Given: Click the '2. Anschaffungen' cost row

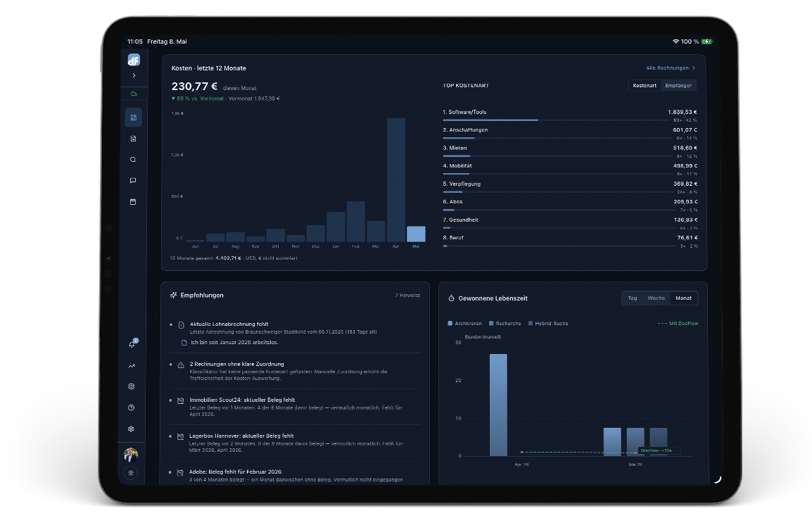Looking at the screenshot, I should pos(570,134).
